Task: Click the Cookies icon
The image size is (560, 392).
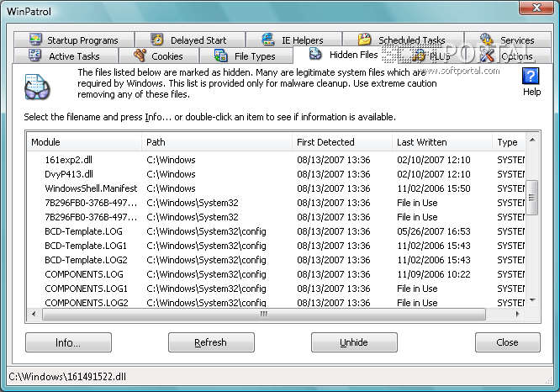Action: coord(140,56)
